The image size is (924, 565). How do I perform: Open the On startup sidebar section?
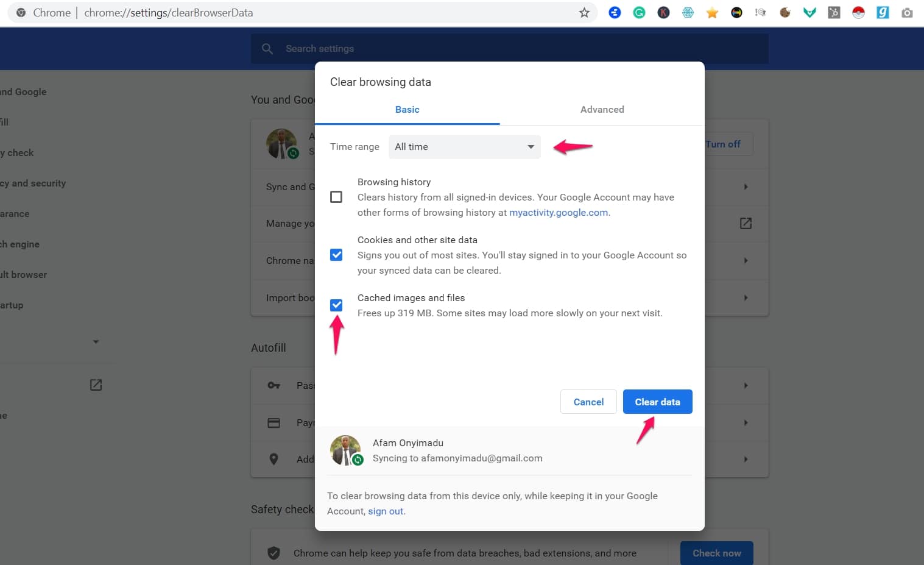(12, 305)
